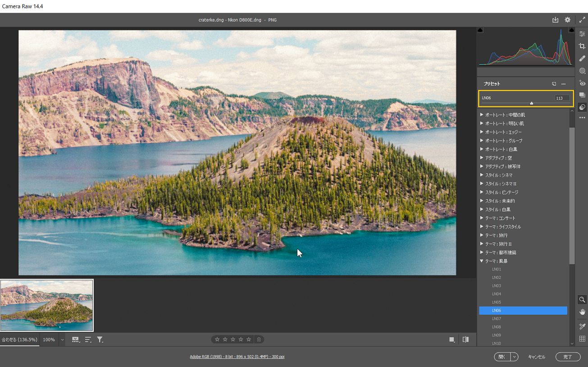The height and width of the screenshot is (367, 588).
Task: Click the filmstrip options icon
Action: (x=76, y=339)
